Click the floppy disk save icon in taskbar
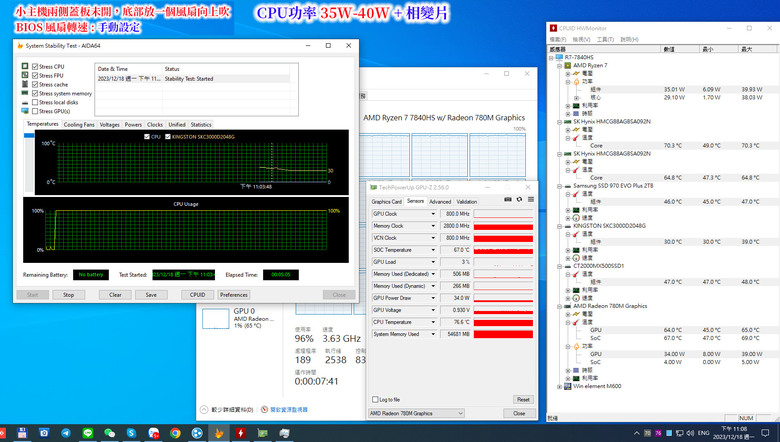Image resolution: width=780 pixels, height=442 pixels. click(22, 433)
